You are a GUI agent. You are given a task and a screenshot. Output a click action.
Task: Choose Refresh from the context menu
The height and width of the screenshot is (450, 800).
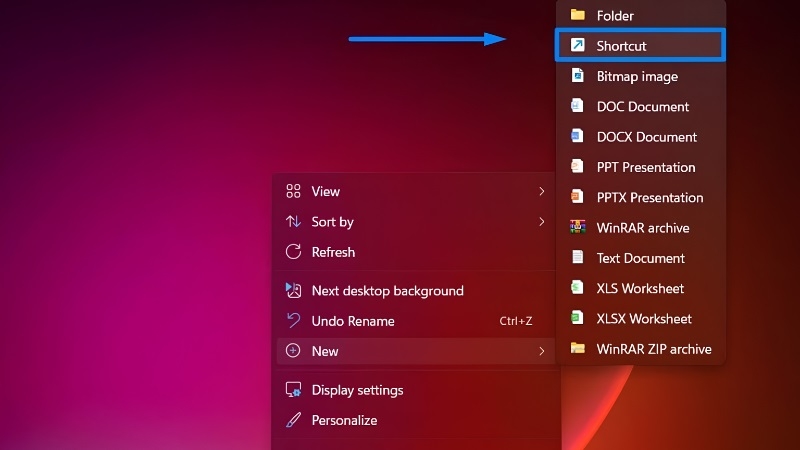pyautogui.click(x=415, y=252)
